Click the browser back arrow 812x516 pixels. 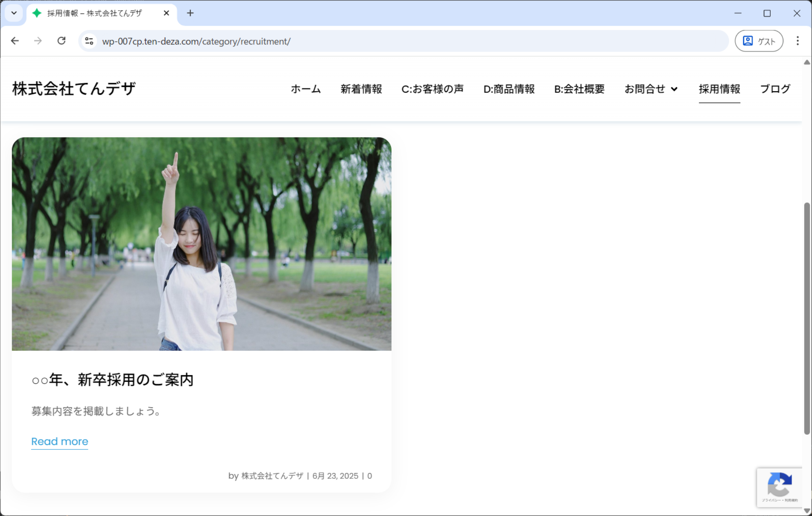point(15,41)
